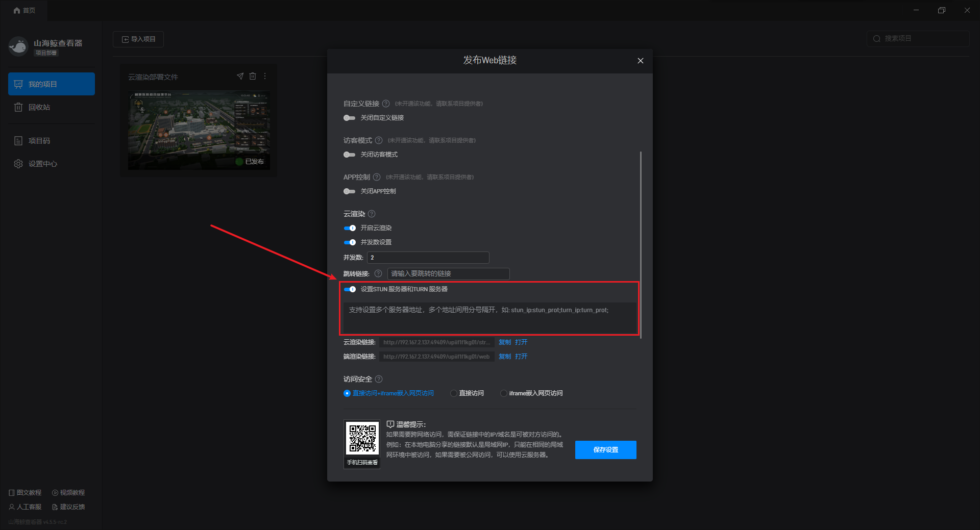
Task: Click help icon next to 访客模式
Action: click(x=379, y=140)
